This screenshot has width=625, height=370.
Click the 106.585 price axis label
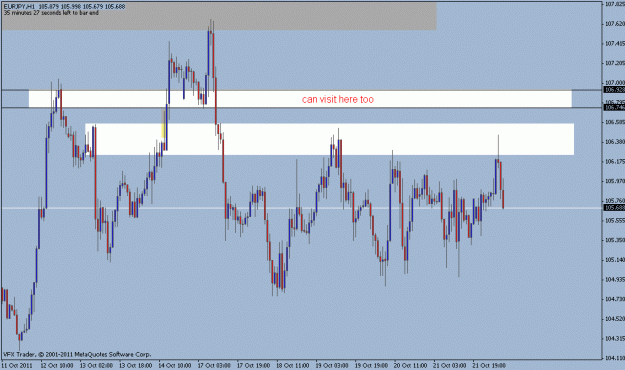click(x=615, y=122)
